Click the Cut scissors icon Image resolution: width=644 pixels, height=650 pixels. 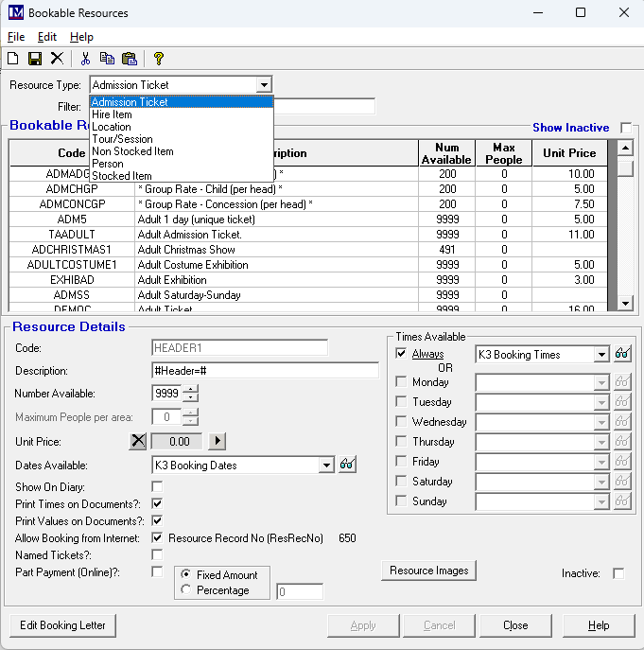(x=85, y=59)
